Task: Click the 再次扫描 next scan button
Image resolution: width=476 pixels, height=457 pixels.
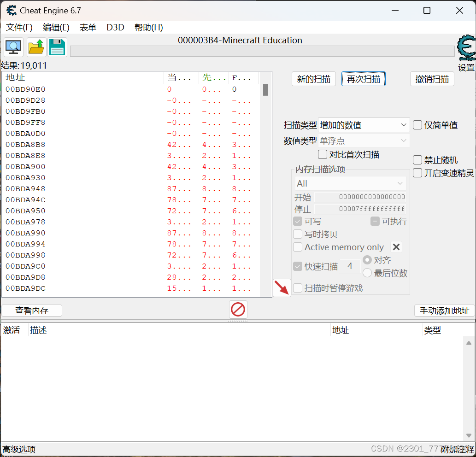Action: 364,79
